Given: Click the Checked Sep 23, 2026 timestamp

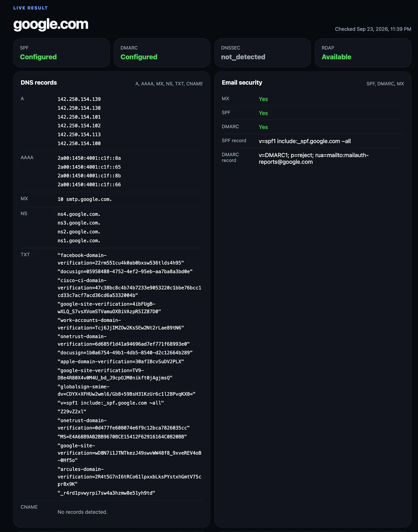Looking at the screenshot, I should [x=373, y=29].
